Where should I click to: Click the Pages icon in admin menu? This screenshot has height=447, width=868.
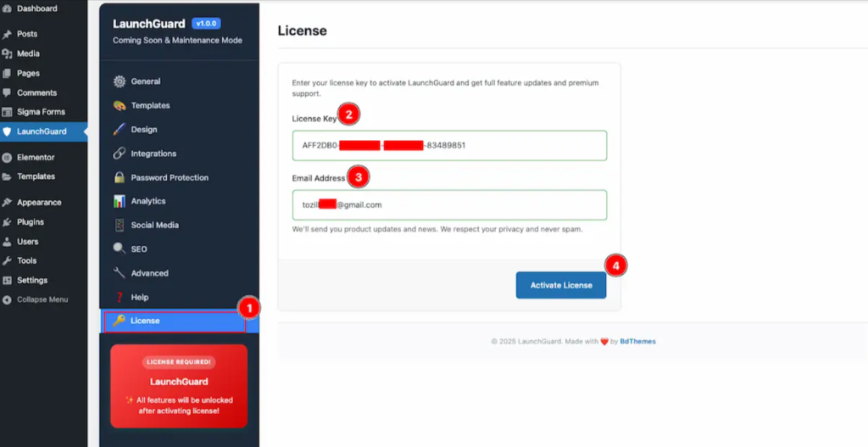click(x=7, y=73)
